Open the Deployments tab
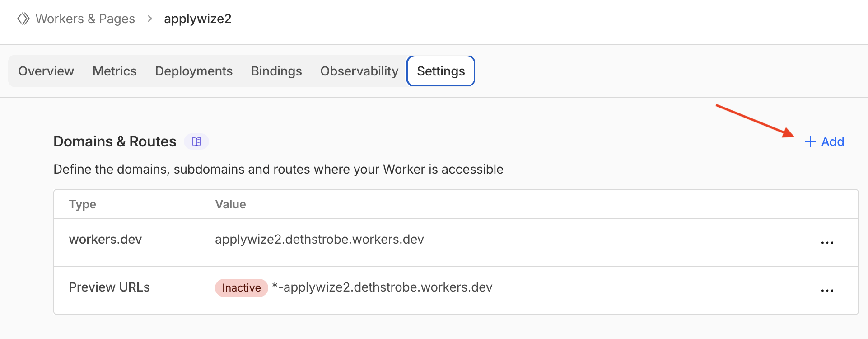The width and height of the screenshot is (868, 339). pos(194,71)
